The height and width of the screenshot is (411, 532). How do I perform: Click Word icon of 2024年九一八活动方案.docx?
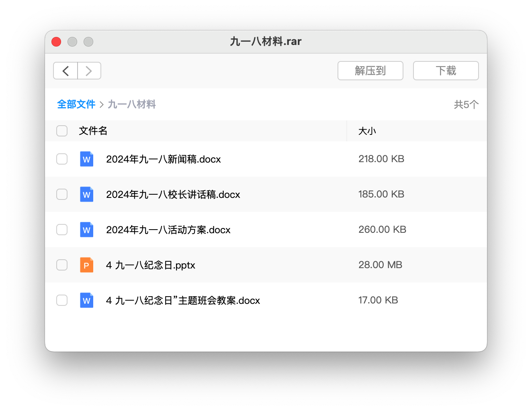pyautogui.click(x=87, y=230)
